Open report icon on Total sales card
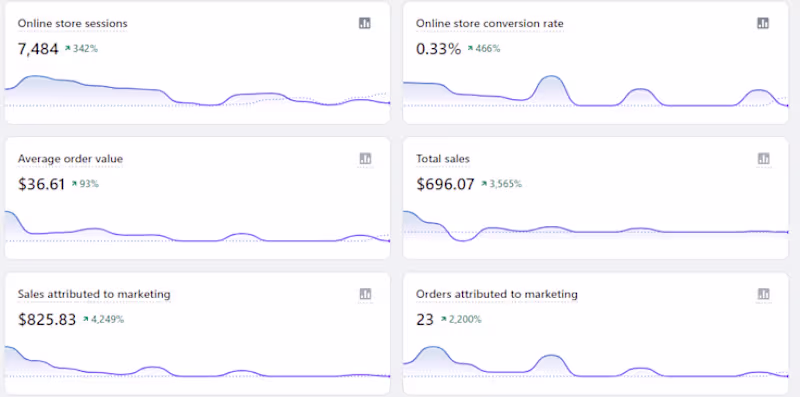 pyautogui.click(x=763, y=159)
